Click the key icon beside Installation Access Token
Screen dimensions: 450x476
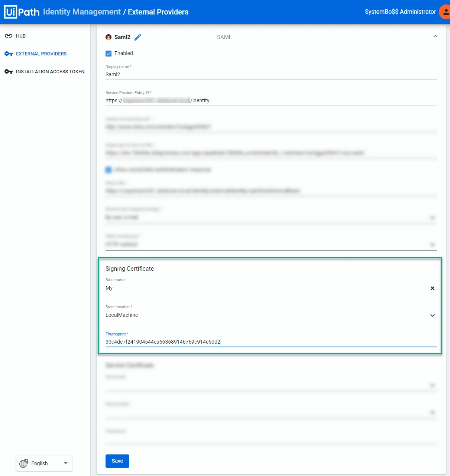9,72
